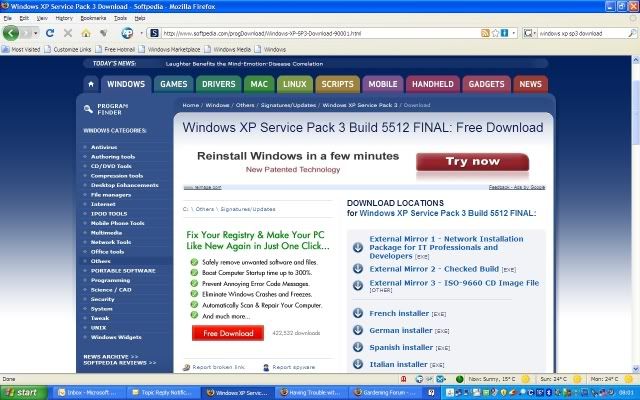
Task: Open the Edit menu
Action: coord(24,18)
